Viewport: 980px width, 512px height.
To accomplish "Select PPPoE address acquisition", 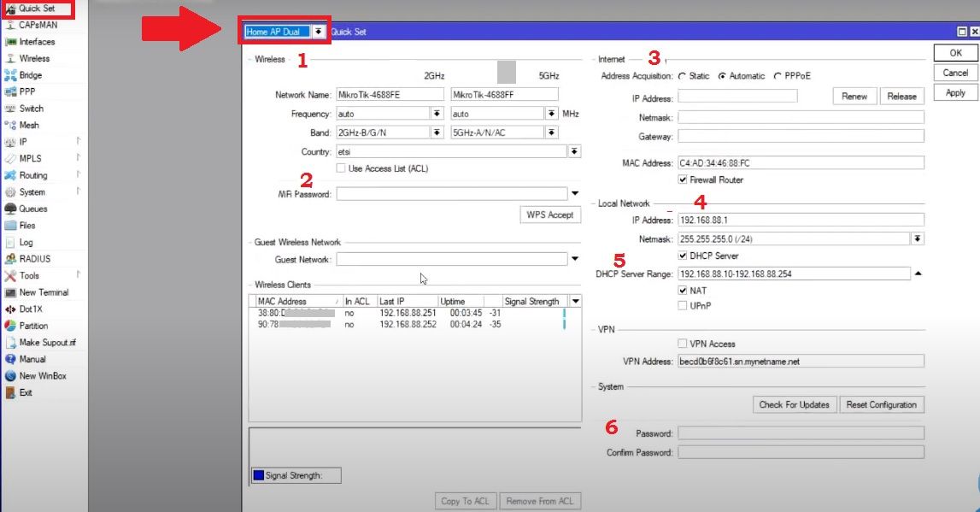I will tap(778, 76).
